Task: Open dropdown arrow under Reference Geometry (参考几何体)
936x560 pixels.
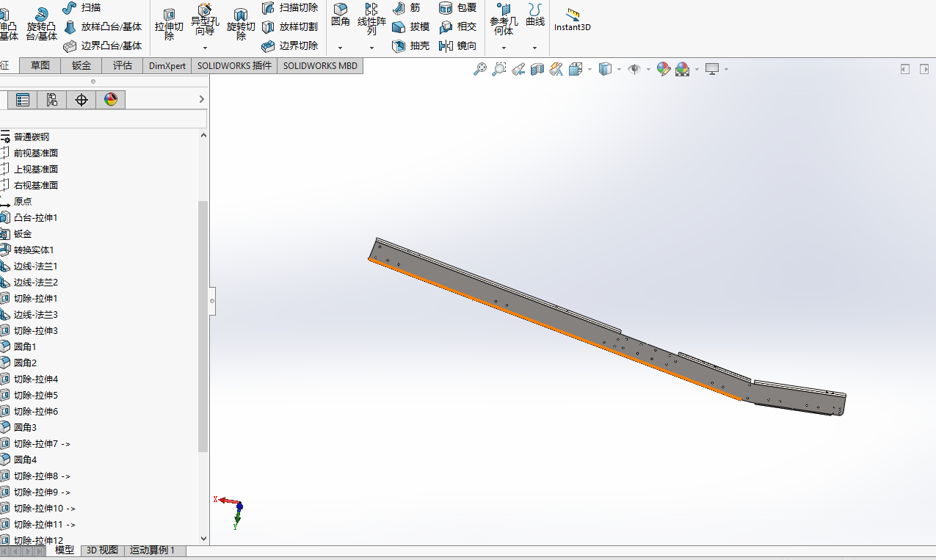Action: [504, 48]
